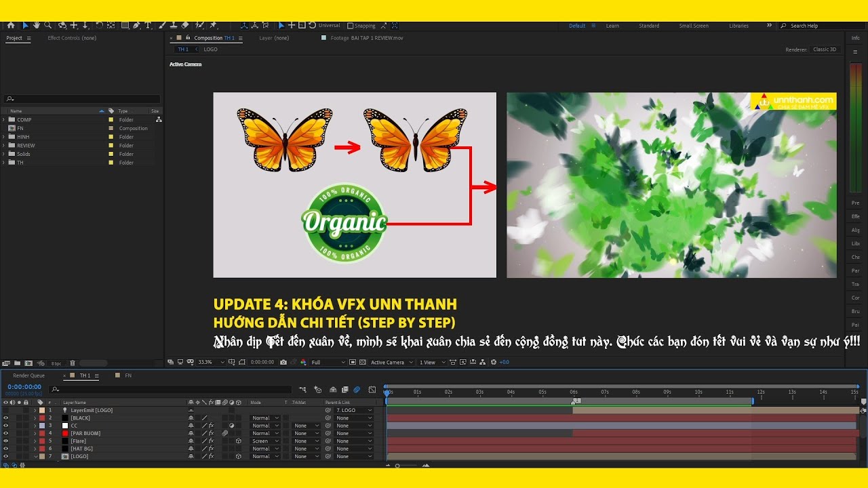Toggle Fast Previews in viewer footer
868x488 pixels.
pos(463,362)
